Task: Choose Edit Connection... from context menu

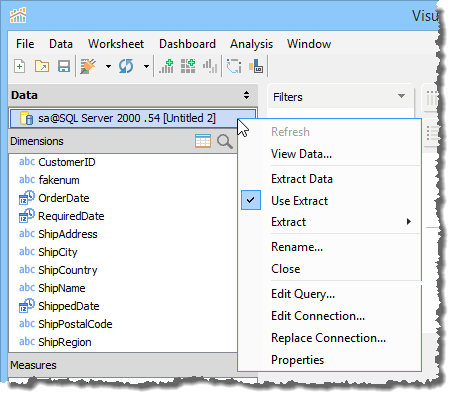Action: click(x=318, y=316)
